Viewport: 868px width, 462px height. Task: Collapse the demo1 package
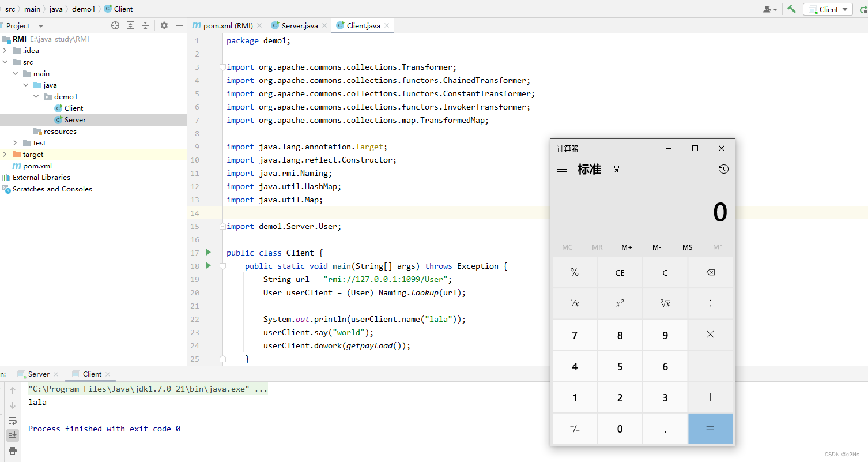click(x=36, y=97)
